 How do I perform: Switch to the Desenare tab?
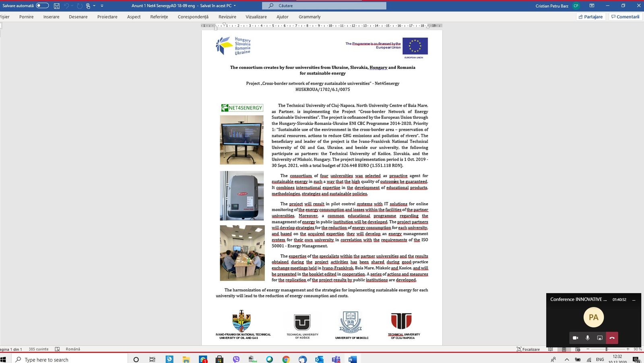[78, 17]
